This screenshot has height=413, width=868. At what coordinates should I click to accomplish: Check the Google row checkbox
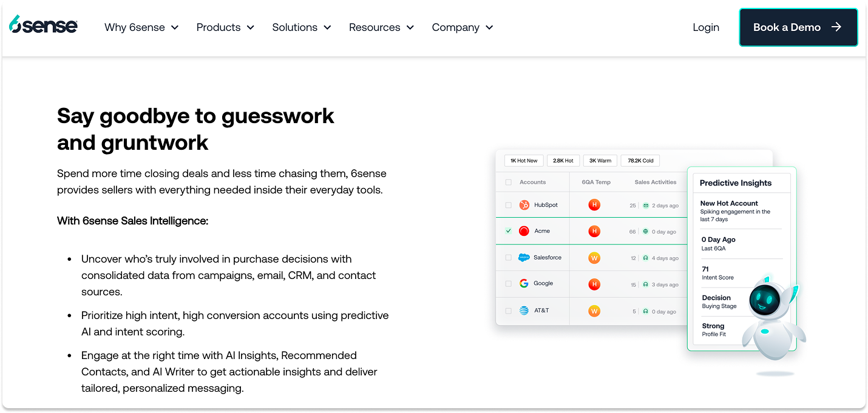[509, 284]
